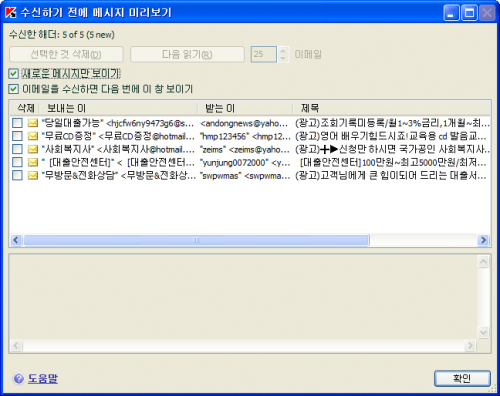The height and width of the screenshot is (396, 500).
Task: Click envelope icon for 무방문&전화상담 message
Action: pos(33,175)
